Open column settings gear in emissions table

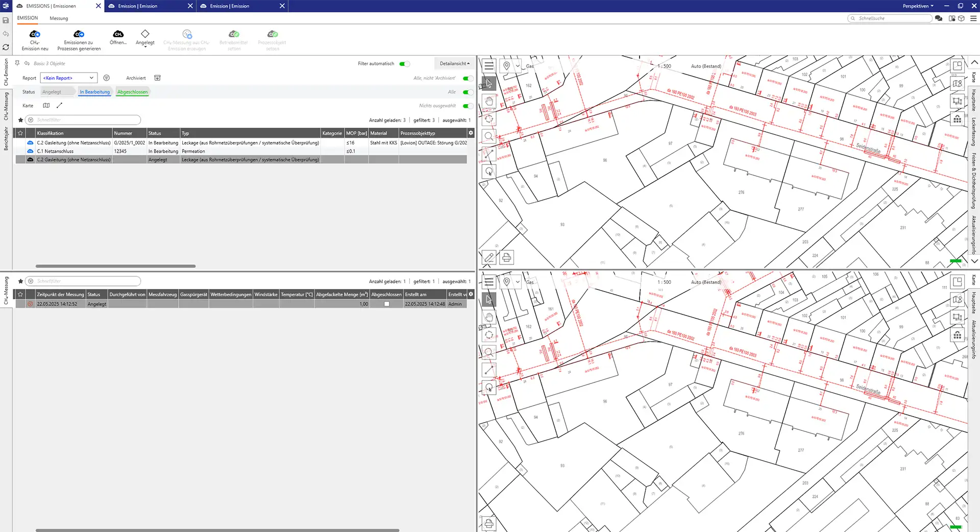coord(471,133)
